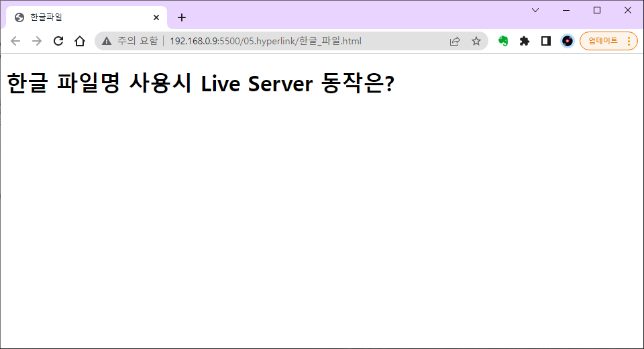Bookmark this page with the star

pyautogui.click(x=476, y=41)
